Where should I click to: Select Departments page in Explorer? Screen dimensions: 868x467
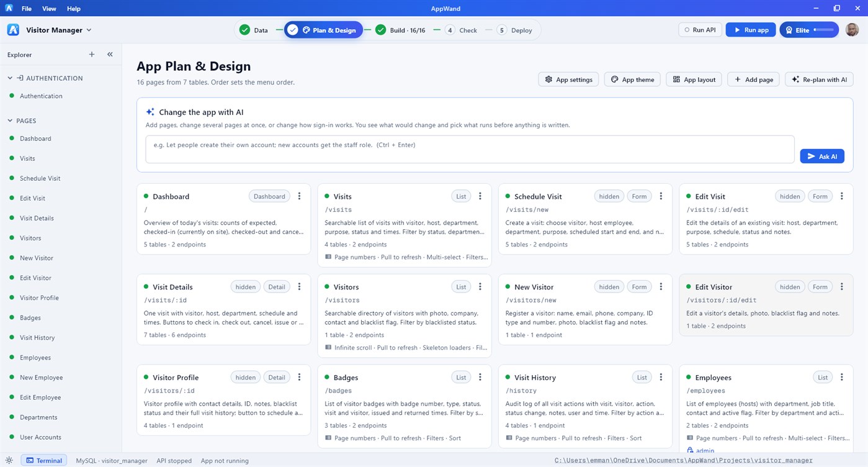point(38,417)
